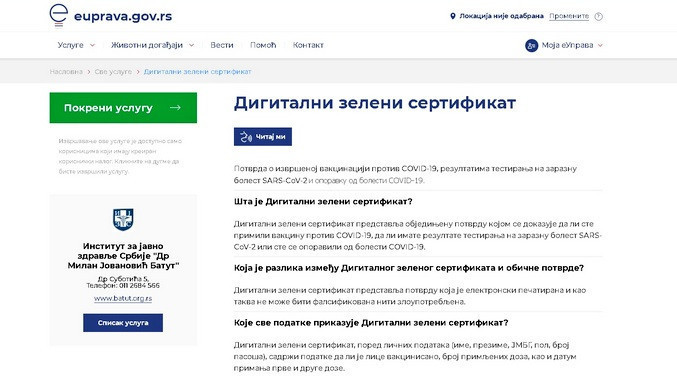Click the phone number 011 2684 566
Screen dimensions: 677x381
(x=139, y=286)
